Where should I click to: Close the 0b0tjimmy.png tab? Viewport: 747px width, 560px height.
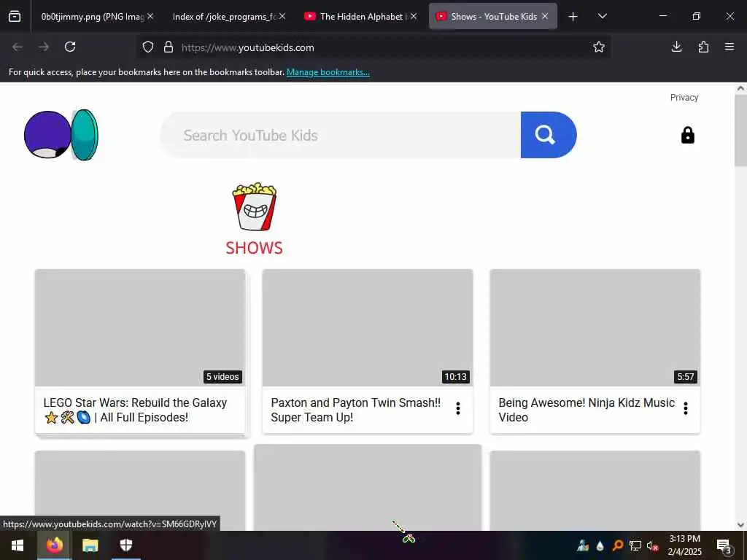click(150, 16)
